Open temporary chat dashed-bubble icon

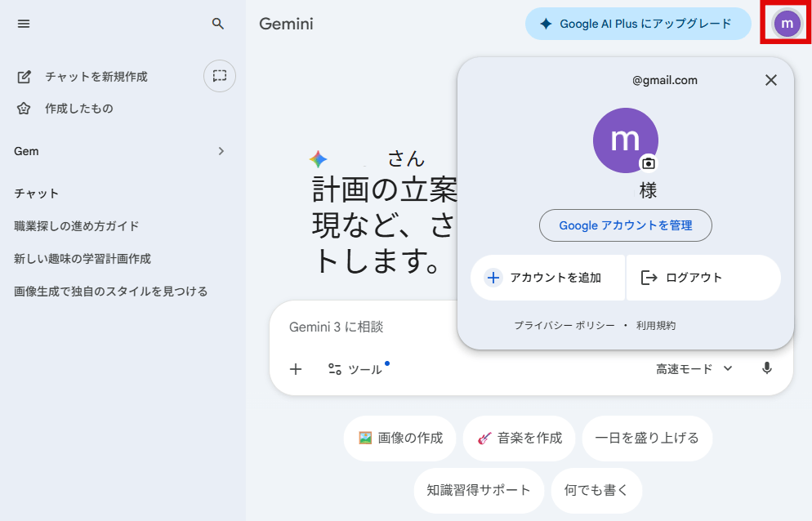click(x=220, y=76)
